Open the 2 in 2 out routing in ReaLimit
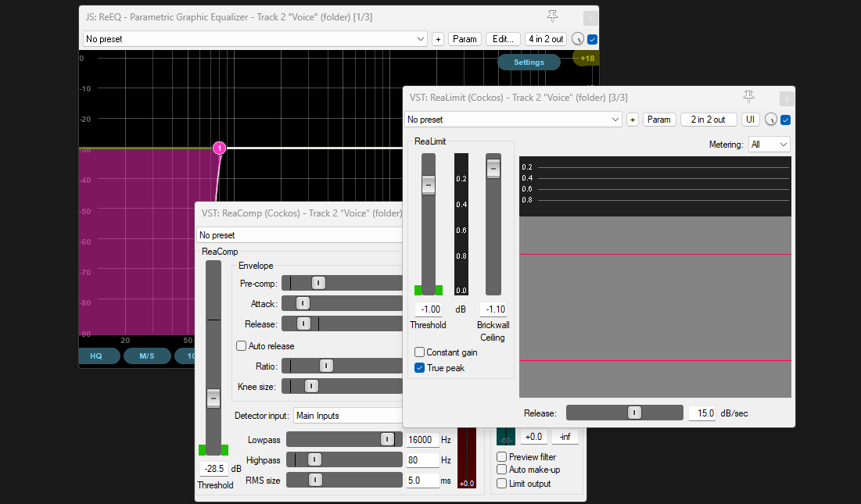This screenshot has width=861, height=504. pos(709,120)
